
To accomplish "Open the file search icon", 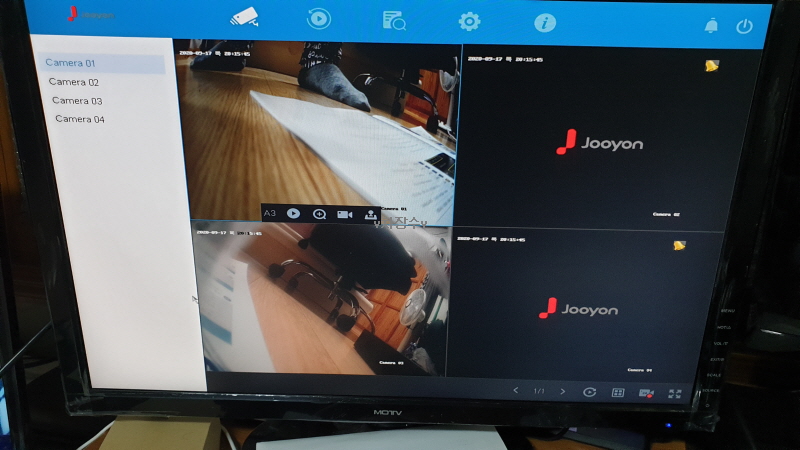I will (394, 21).
